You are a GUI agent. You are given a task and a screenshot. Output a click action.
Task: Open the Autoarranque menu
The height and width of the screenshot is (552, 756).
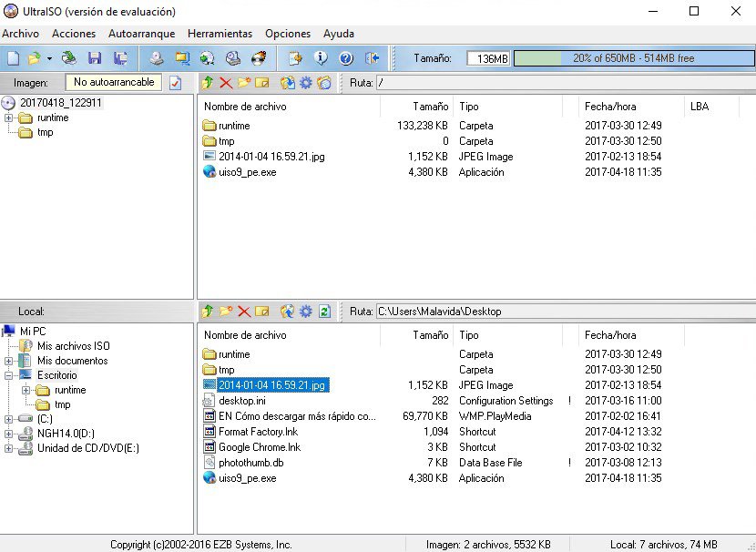click(142, 34)
